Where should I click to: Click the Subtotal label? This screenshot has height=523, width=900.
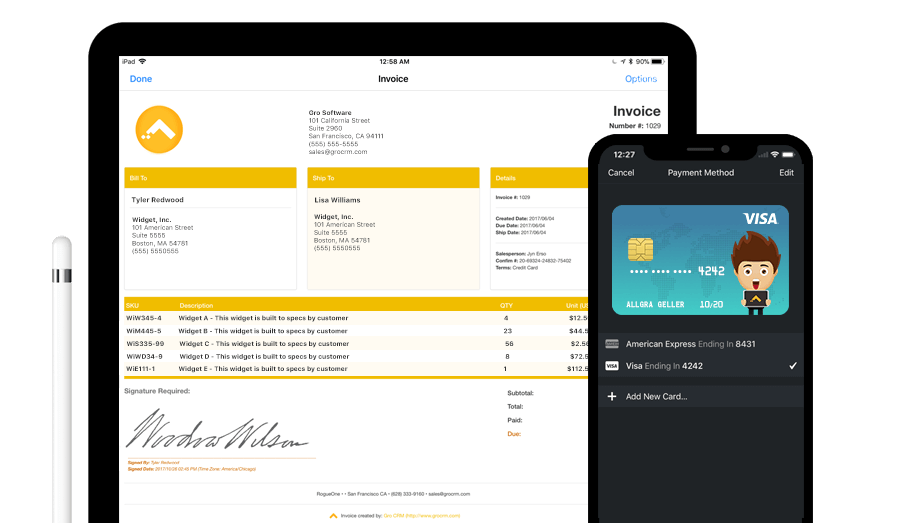pyautogui.click(x=520, y=393)
